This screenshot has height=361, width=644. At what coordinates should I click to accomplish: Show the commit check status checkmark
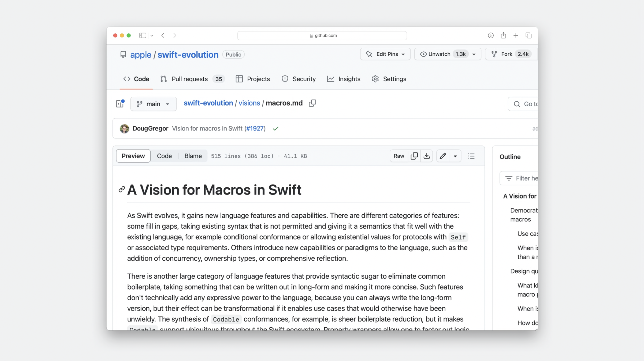[x=276, y=129]
